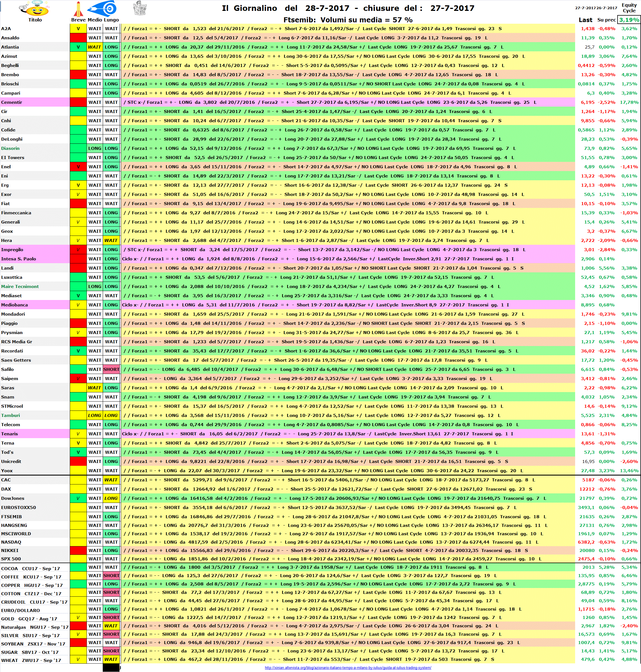The height and width of the screenshot is (672, 641).
Task: Click the SHORT Lungo cell for Safilo
Action: click(x=111, y=369)
